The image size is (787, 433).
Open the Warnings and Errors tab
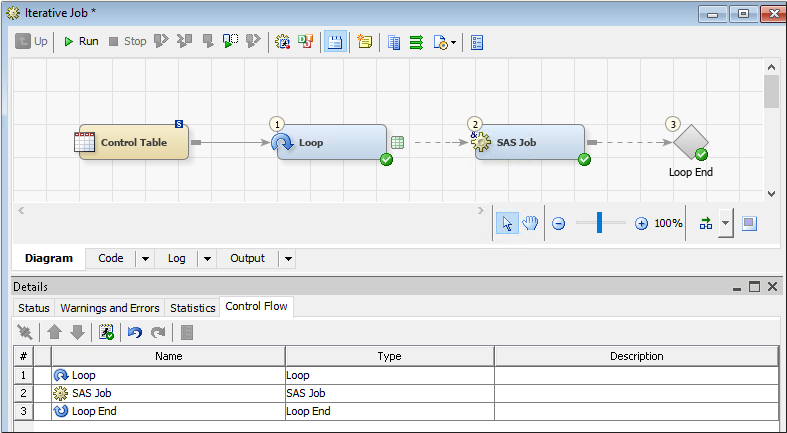(110, 308)
